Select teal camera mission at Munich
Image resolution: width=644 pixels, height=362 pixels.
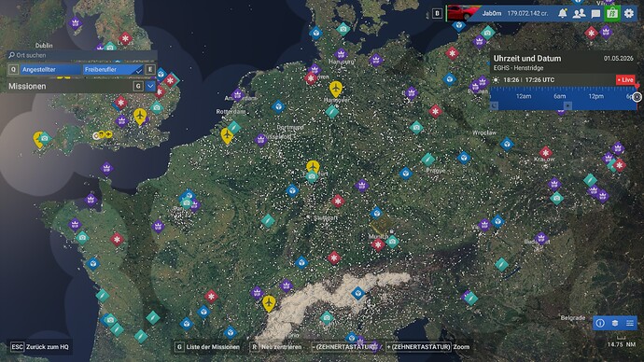coord(392,242)
